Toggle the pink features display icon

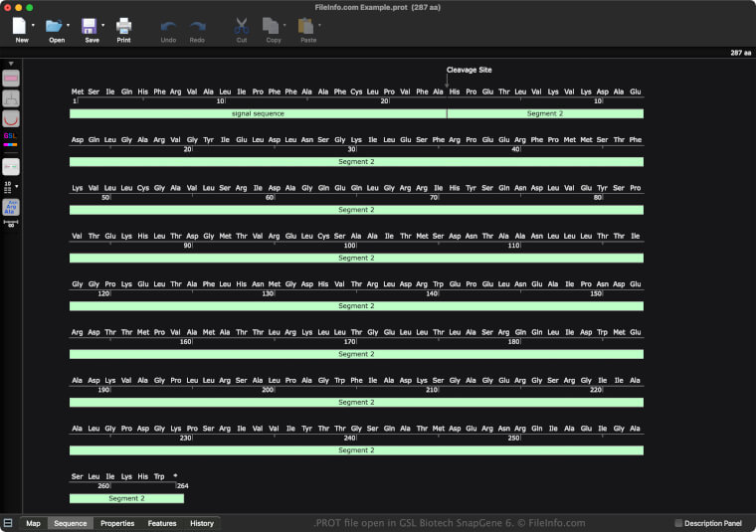(11, 78)
